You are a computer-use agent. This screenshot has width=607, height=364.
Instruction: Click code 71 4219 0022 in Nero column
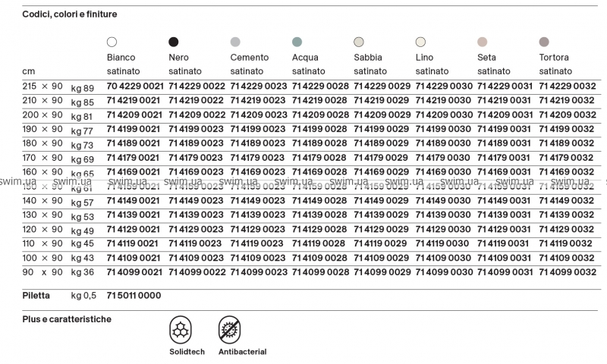tap(197, 100)
